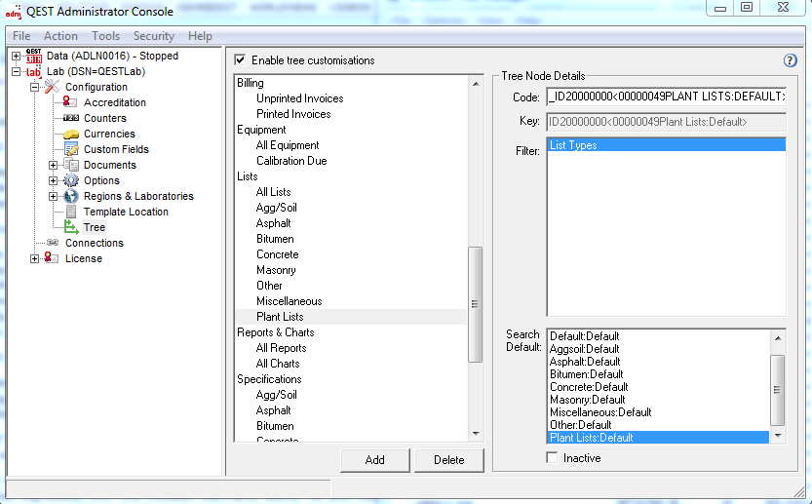Click the License node icon
This screenshot has height=504, width=812.
(x=52, y=258)
